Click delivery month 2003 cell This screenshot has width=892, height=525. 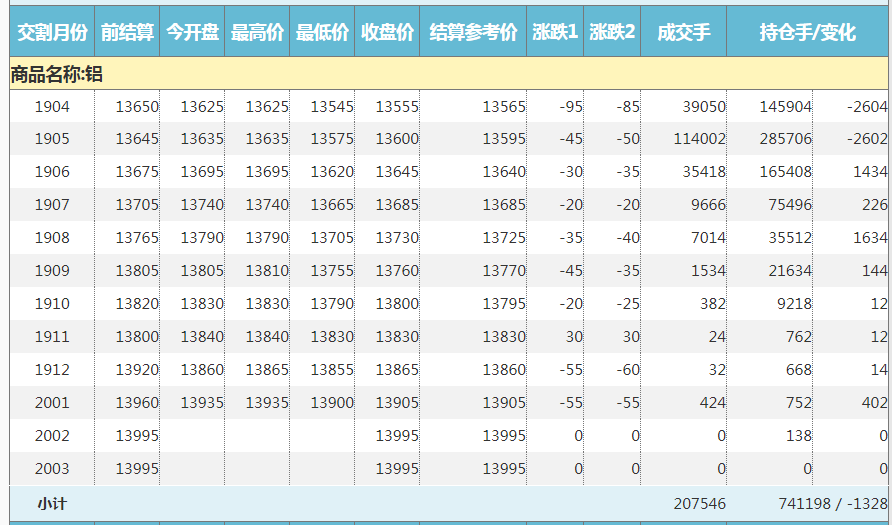(x=52, y=469)
